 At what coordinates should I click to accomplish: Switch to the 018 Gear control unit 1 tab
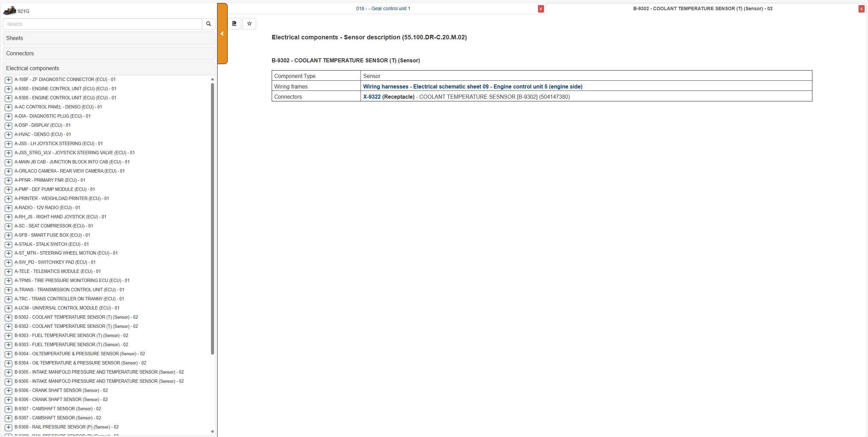tap(383, 8)
